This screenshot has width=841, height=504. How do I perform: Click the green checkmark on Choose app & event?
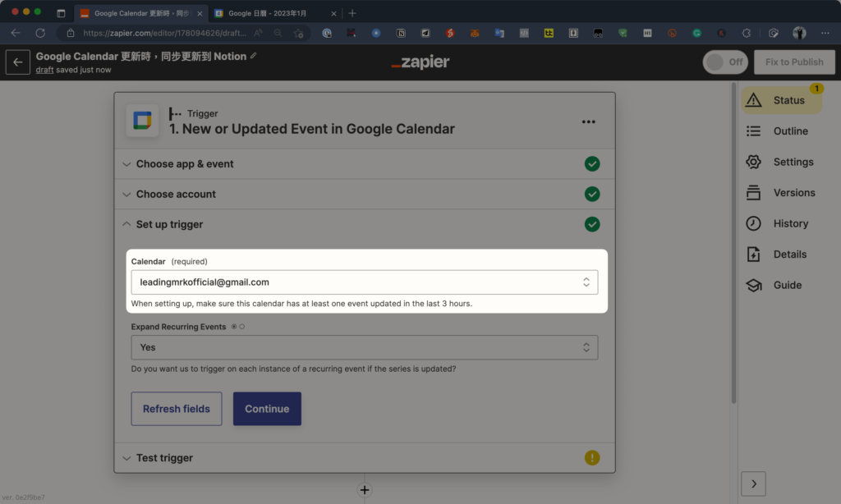point(592,164)
